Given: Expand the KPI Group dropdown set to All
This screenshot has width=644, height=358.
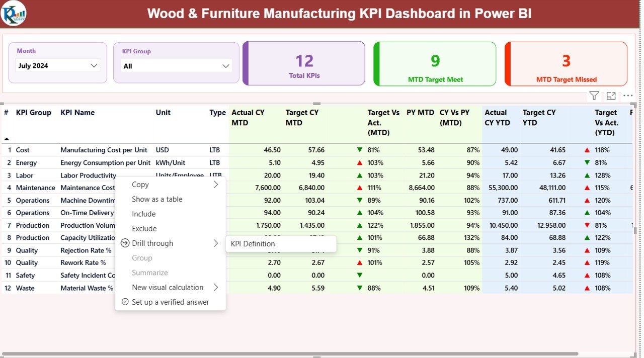Looking at the screenshot, I should [176, 66].
